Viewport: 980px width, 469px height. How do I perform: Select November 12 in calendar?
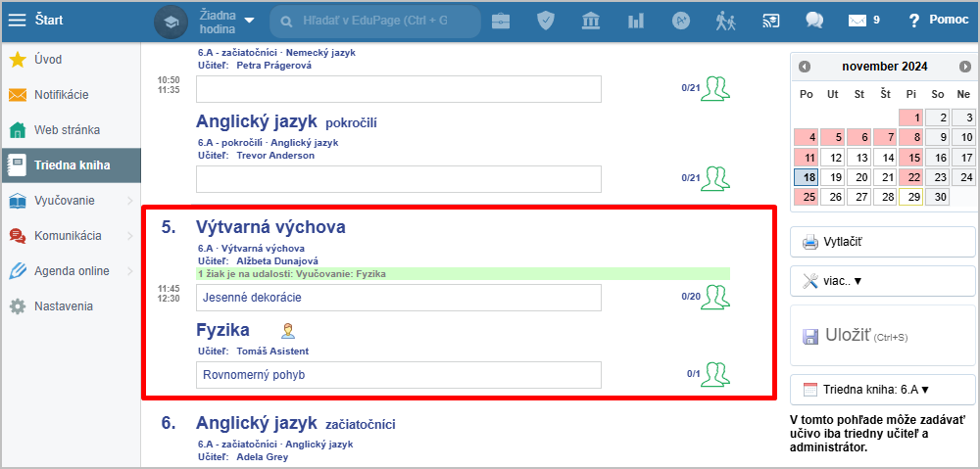(832, 158)
